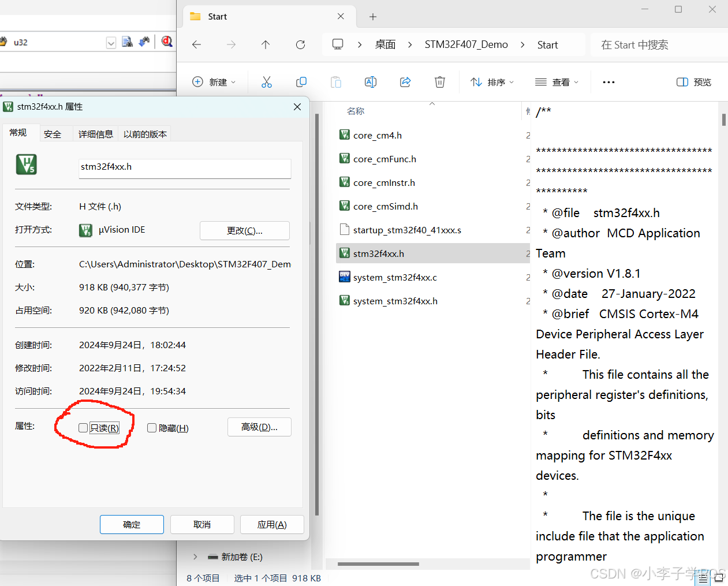Click the Rename icon in the toolbar
Screen dimensions: 728x586
[x=370, y=81]
